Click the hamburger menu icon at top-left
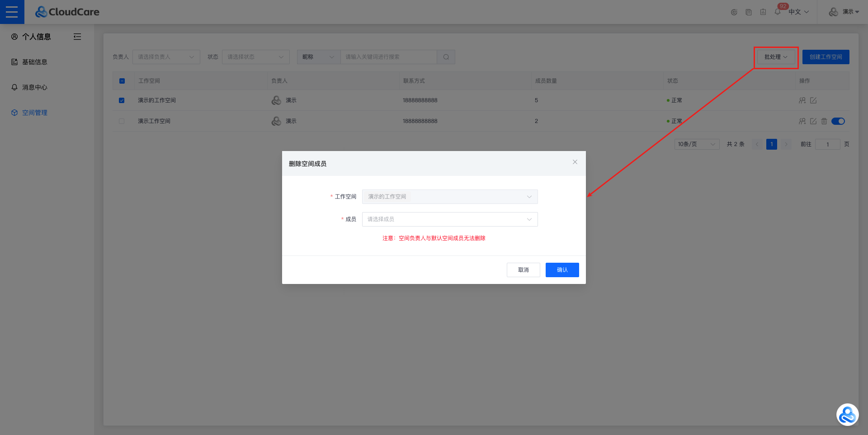 (x=12, y=12)
